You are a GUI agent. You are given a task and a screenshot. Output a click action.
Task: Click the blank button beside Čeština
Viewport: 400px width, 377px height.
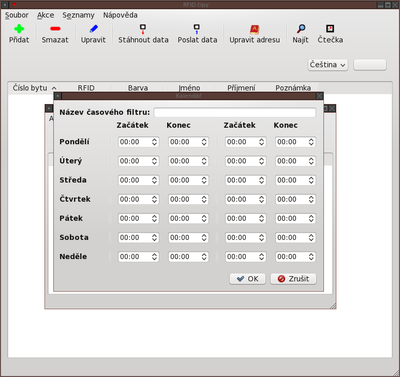point(370,65)
